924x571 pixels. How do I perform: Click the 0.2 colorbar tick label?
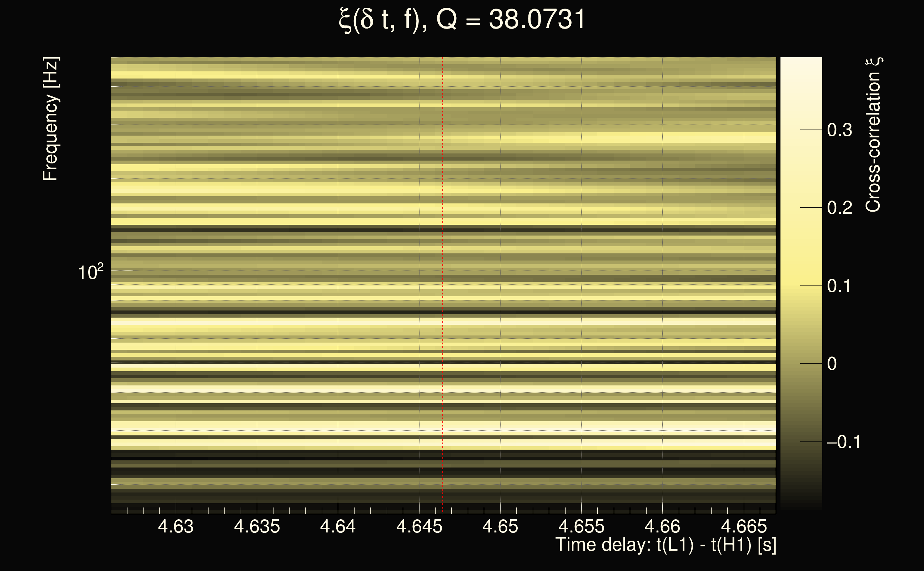pos(839,208)
